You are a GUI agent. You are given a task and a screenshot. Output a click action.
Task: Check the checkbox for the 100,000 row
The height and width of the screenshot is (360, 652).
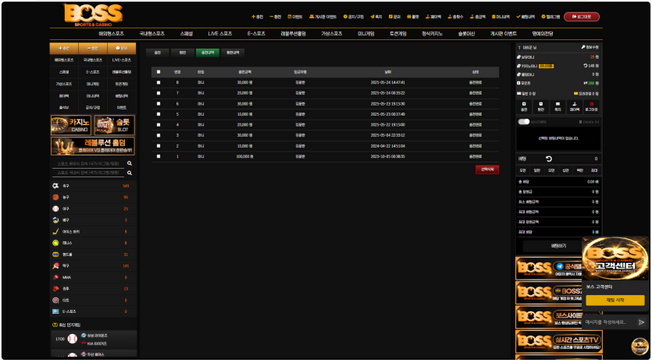click(x=158, y=156)
